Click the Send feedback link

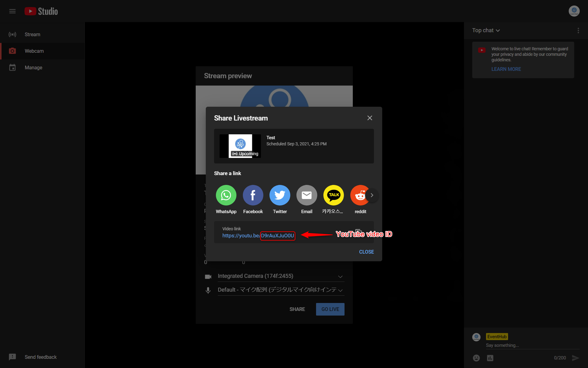point(41,357)
